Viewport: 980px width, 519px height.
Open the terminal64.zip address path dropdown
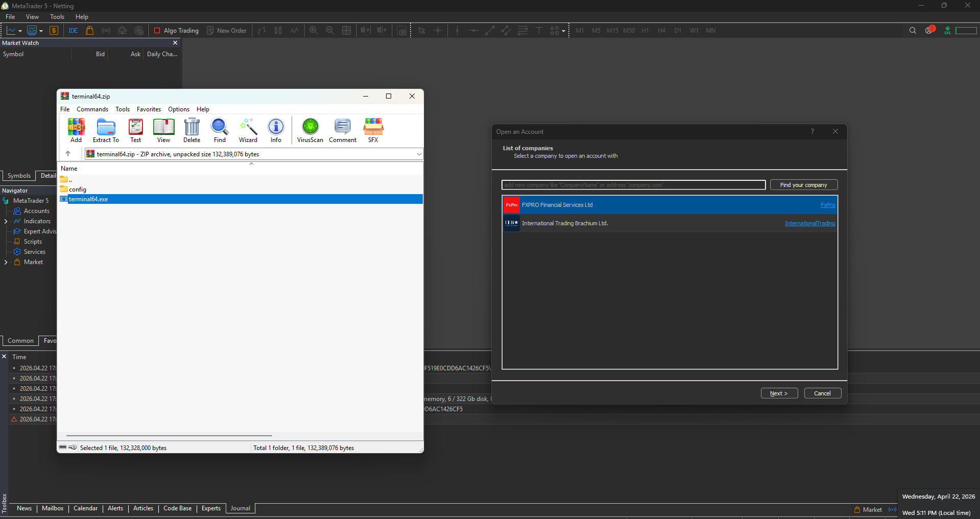(x=419, y=154)
